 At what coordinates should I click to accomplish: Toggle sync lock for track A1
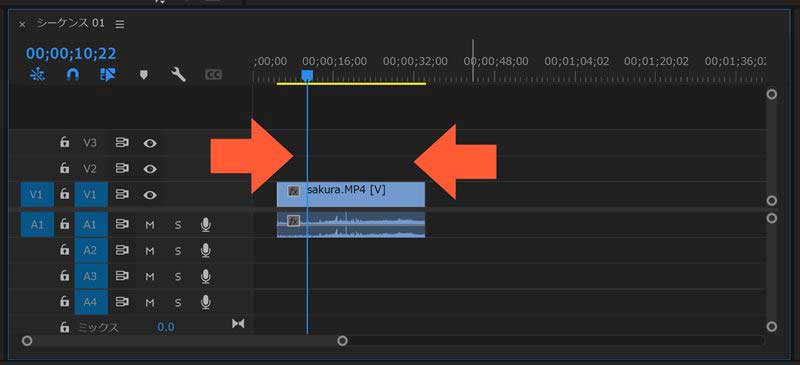click(121, 225)
